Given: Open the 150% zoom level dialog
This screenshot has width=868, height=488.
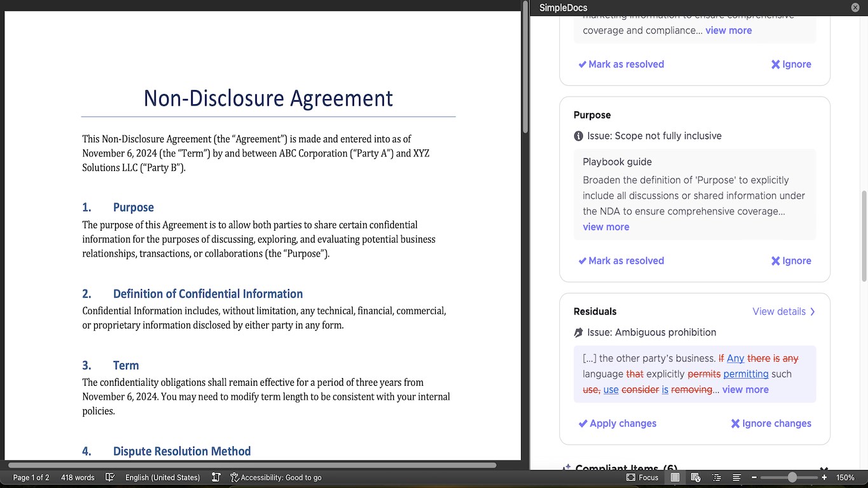Looking at the screenshot, I should [845, 477].
